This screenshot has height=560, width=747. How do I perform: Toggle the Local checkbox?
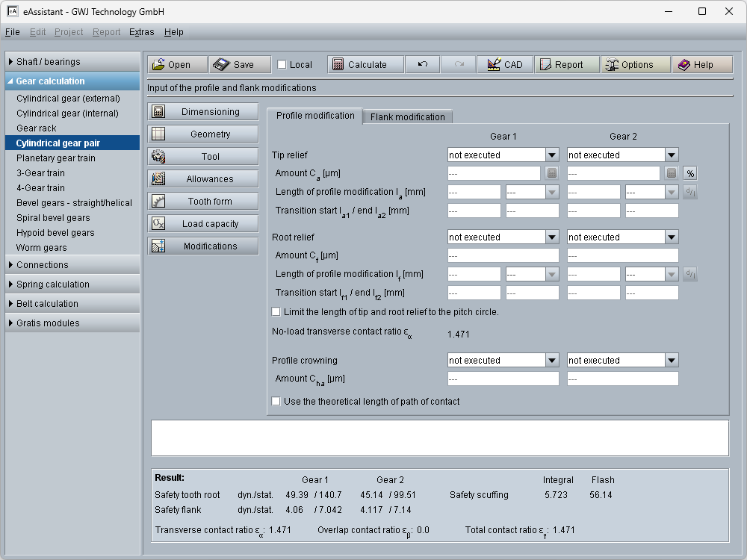[282, 65]
